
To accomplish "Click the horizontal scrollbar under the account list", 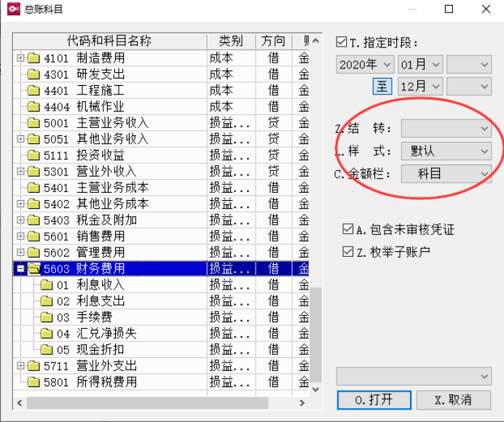I will 146,402.
